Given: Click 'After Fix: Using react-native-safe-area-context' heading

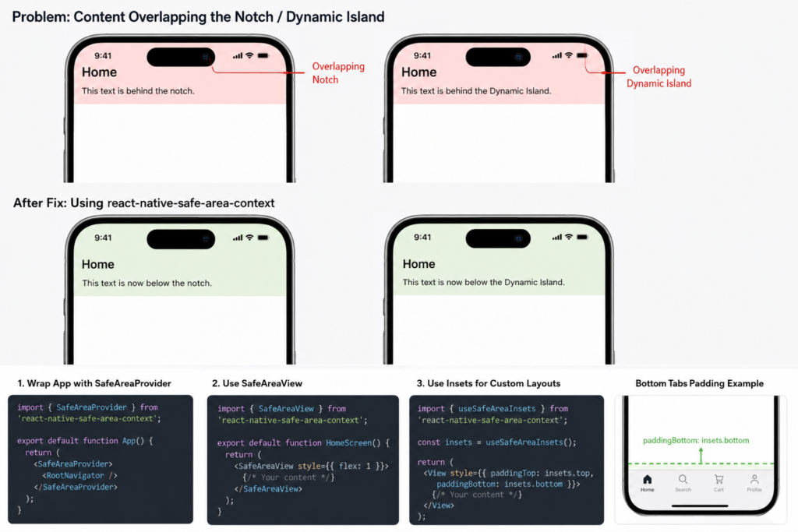Looking at the screenshot, I should tap(143, 203).
